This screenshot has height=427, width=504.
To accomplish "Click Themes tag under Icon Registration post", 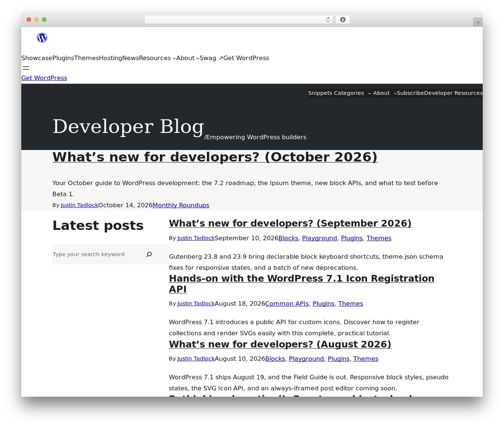I will tap(350, 304).
